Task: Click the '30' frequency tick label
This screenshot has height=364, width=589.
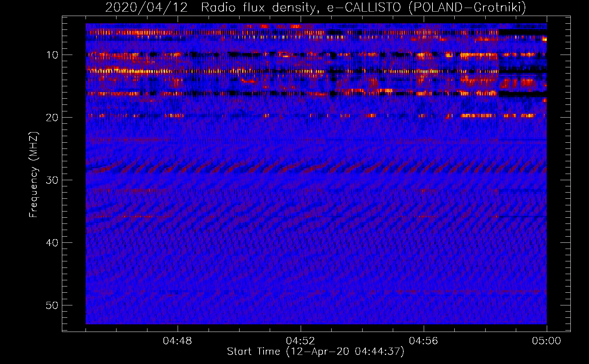Action: (x=52, y=180)
